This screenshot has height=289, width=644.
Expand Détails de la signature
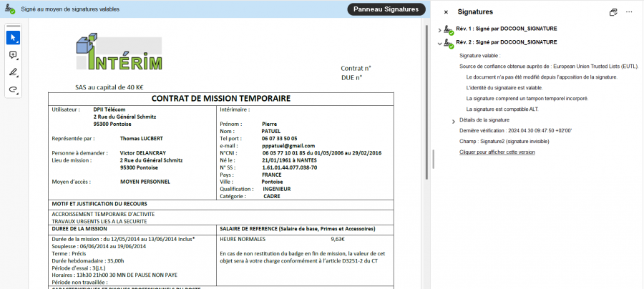pos(454,121)
